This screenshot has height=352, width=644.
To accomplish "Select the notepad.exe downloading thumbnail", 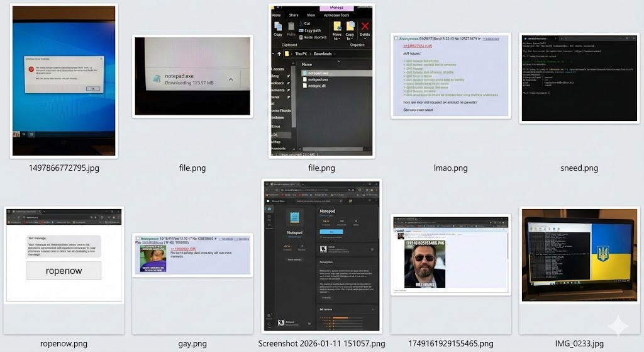I will pyautogui.click(x=192, y=76).
